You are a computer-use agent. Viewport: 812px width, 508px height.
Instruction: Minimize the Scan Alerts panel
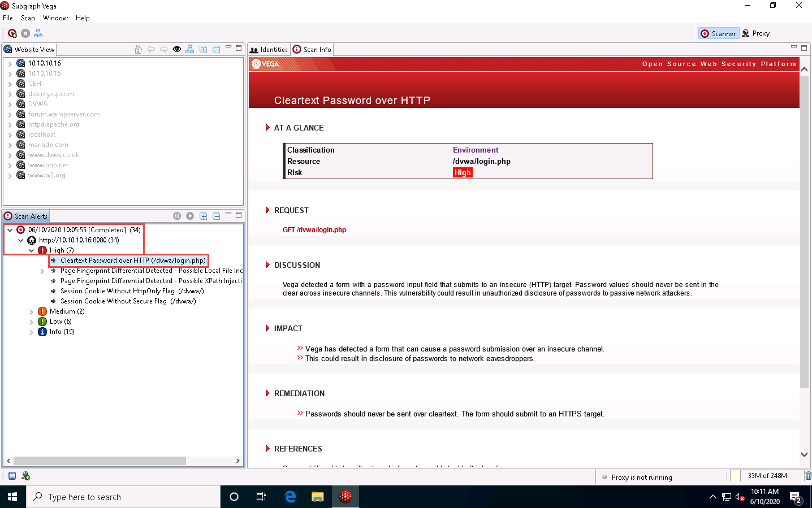point(228,214)
